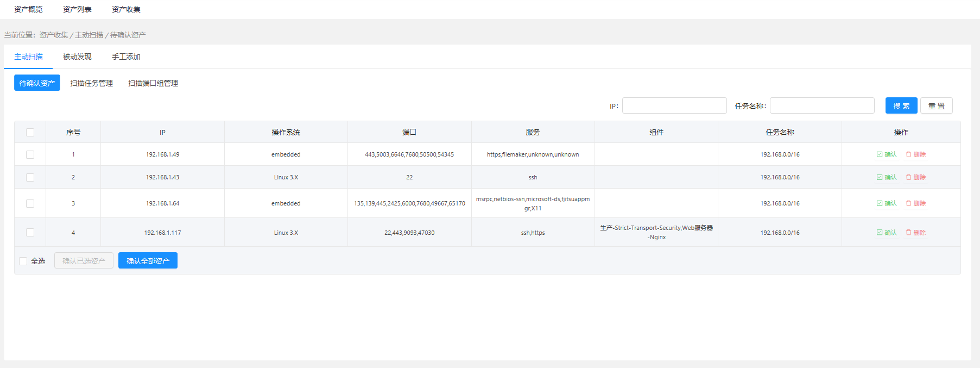Click the 服务 column header

click(x=533, y=132)
